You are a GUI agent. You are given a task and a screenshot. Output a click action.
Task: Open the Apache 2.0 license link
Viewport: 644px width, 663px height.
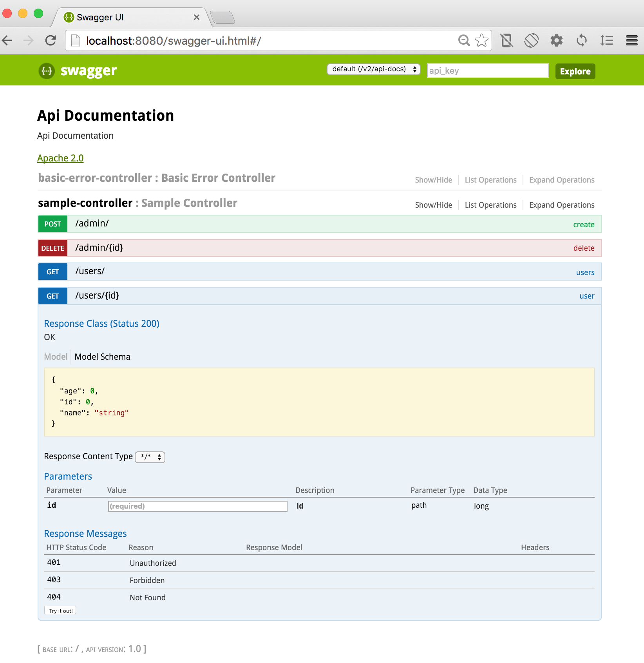(60, 158)
